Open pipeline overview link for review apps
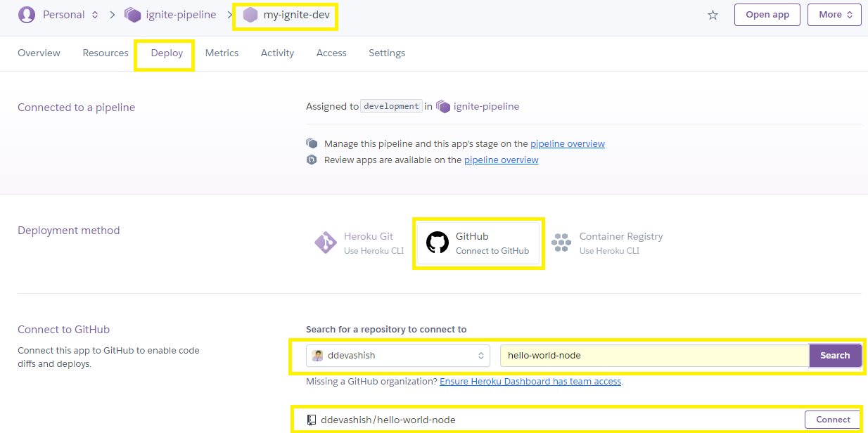 [502, 160]
